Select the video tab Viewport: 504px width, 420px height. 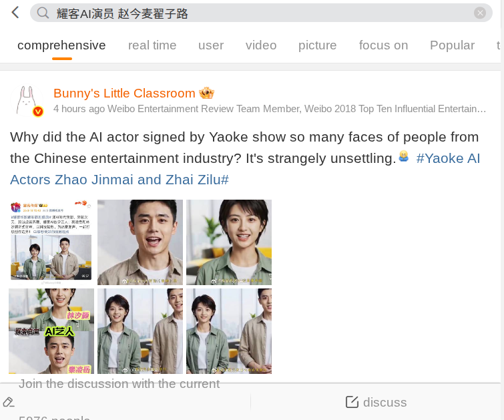[x=261, y=45]
